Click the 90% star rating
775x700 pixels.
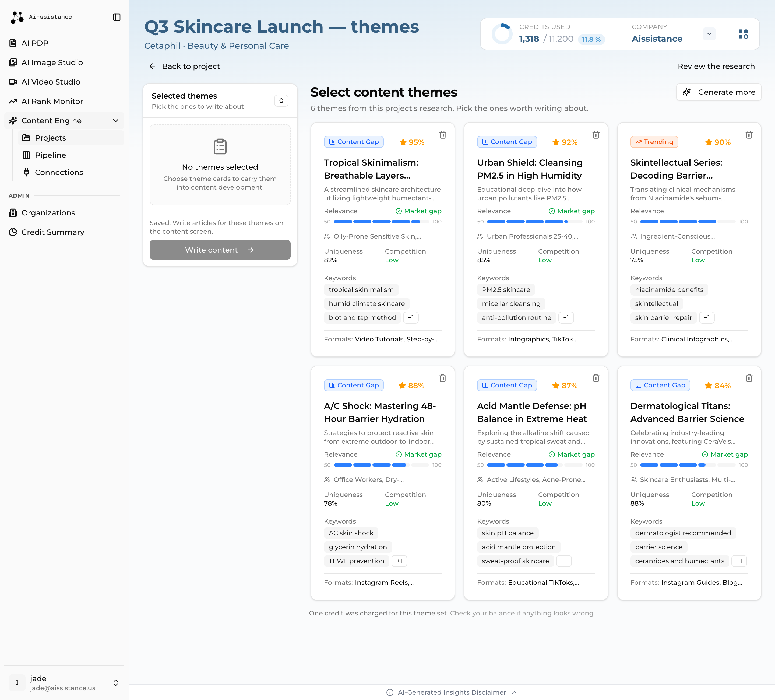718,142
